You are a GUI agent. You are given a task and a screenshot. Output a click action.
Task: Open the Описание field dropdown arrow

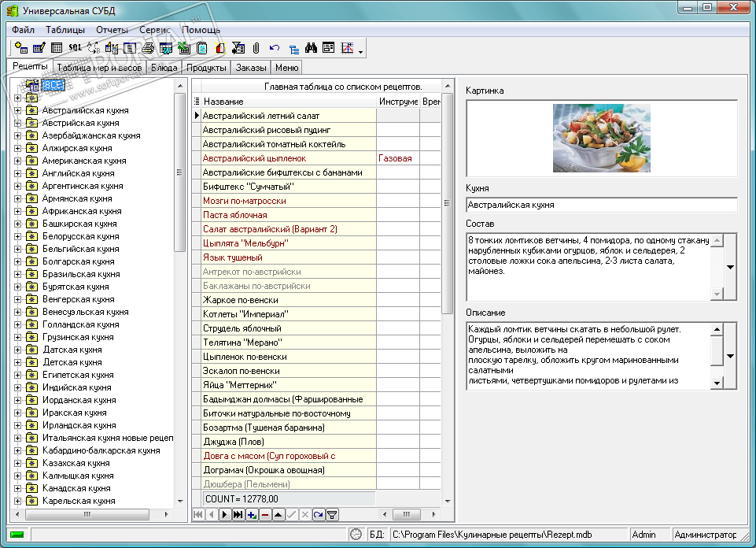pos(731,356)
